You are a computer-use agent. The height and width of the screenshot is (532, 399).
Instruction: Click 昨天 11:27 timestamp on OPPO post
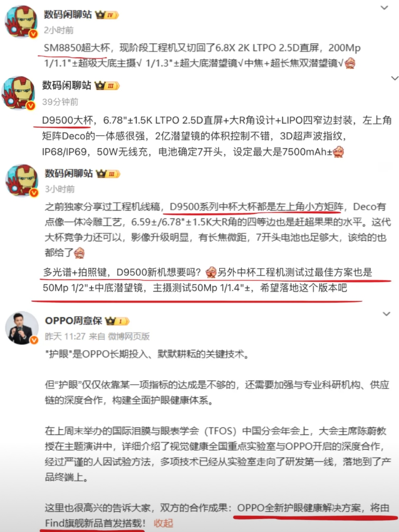tap(65, 336)
